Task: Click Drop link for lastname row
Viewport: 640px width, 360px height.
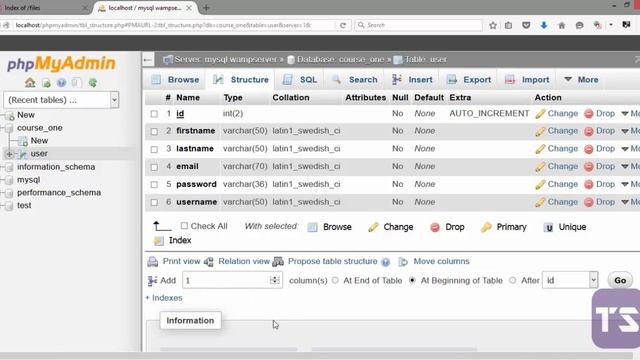Action: point(605,149)
